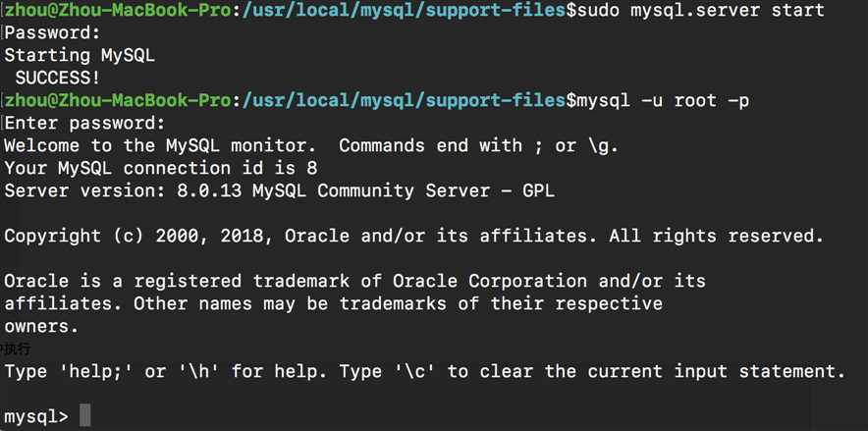Click the first 'Password:' prompt line
The height and width of the screenshot is (431, 868).
pos(52,32)
